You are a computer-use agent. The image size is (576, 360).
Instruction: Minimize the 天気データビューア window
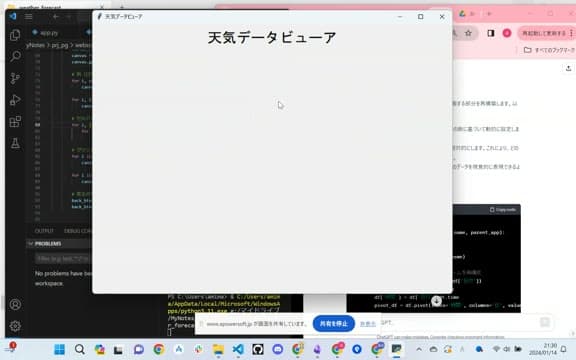400,17
